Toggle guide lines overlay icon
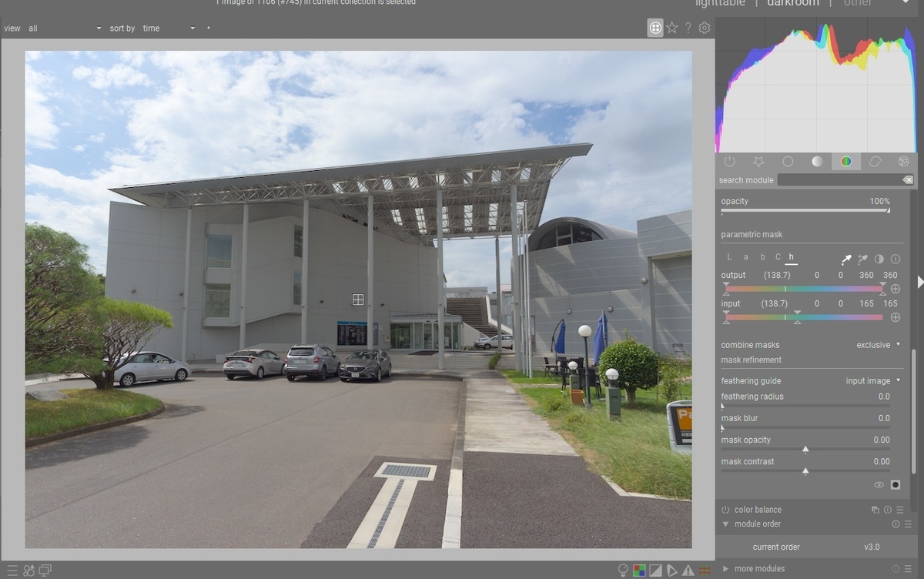924x579 pixels. click(x=705, y=571)
